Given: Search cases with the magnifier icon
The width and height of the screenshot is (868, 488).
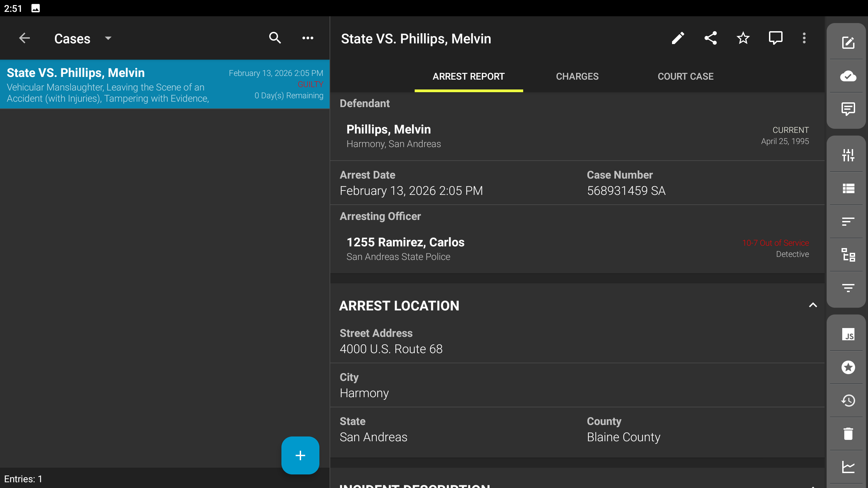Looking at the screenshot, I should [x=275, y=38].
